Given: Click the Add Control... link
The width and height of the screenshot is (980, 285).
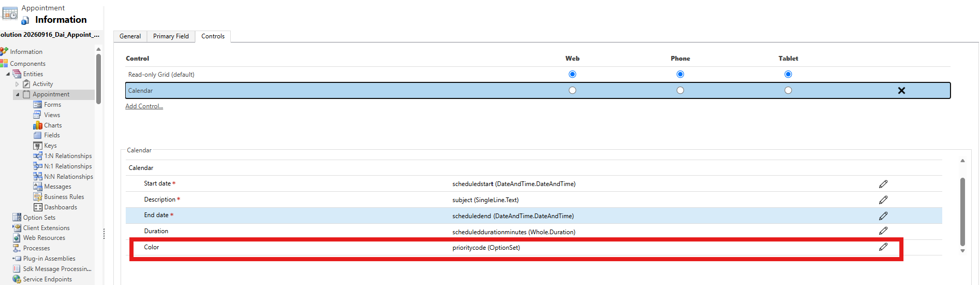Looking at the screenshot, I should pyautogui.click(x=144, y=106).
